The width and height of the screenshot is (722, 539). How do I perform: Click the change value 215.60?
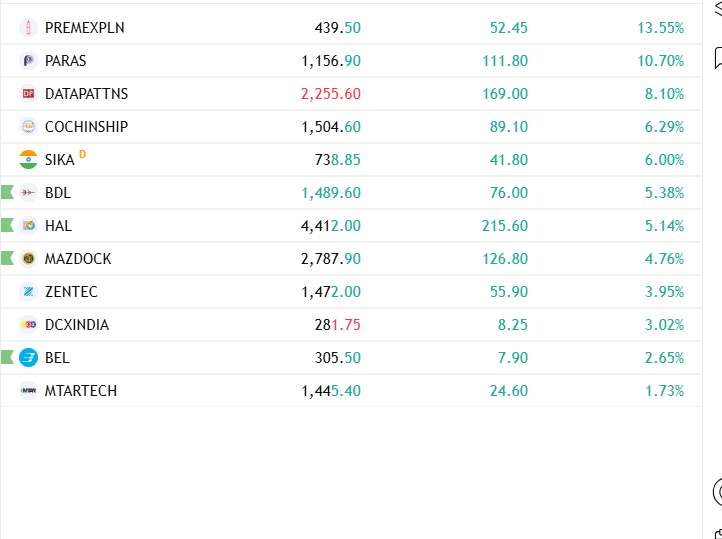click(505, 226)
